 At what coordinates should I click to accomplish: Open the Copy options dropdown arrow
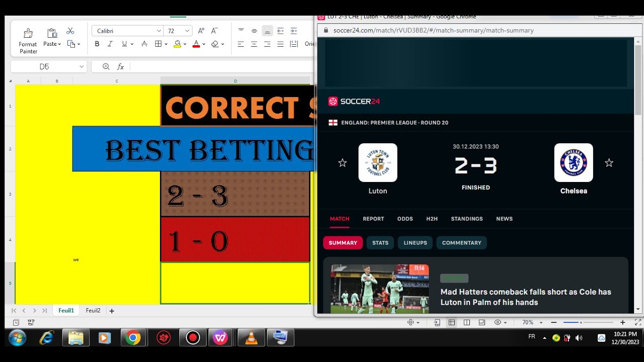point(78,44)
